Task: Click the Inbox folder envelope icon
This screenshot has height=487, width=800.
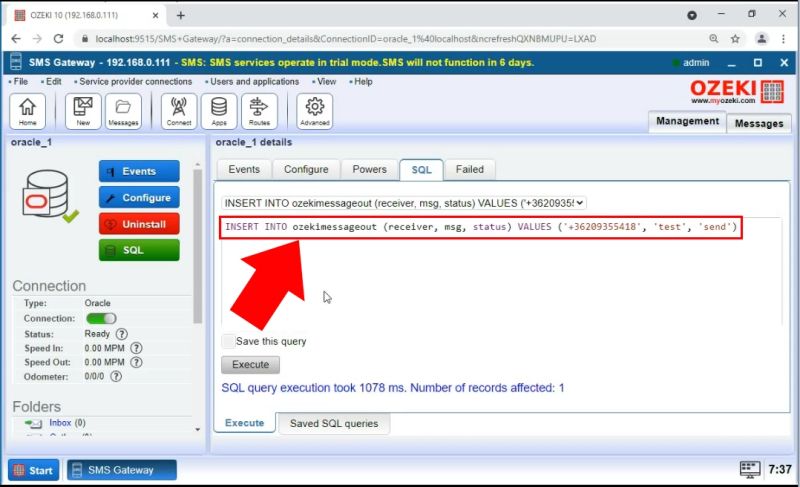Action: tap(34, 423)
